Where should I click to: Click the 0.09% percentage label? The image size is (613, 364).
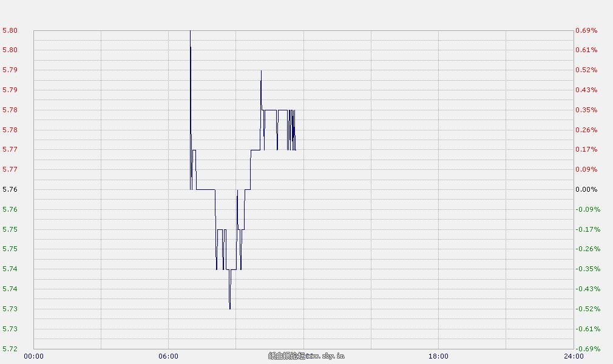[x=586, y=169]
